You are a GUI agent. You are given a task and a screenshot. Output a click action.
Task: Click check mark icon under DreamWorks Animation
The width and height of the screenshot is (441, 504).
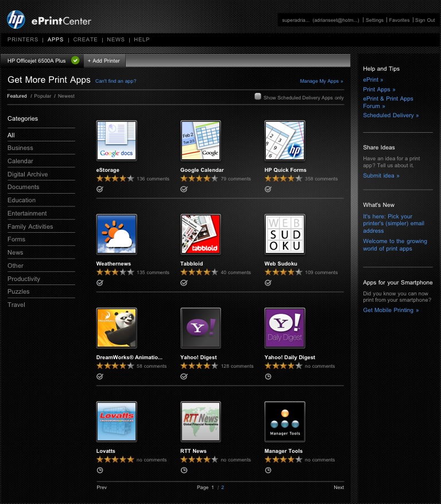click(x=100, y=376)
